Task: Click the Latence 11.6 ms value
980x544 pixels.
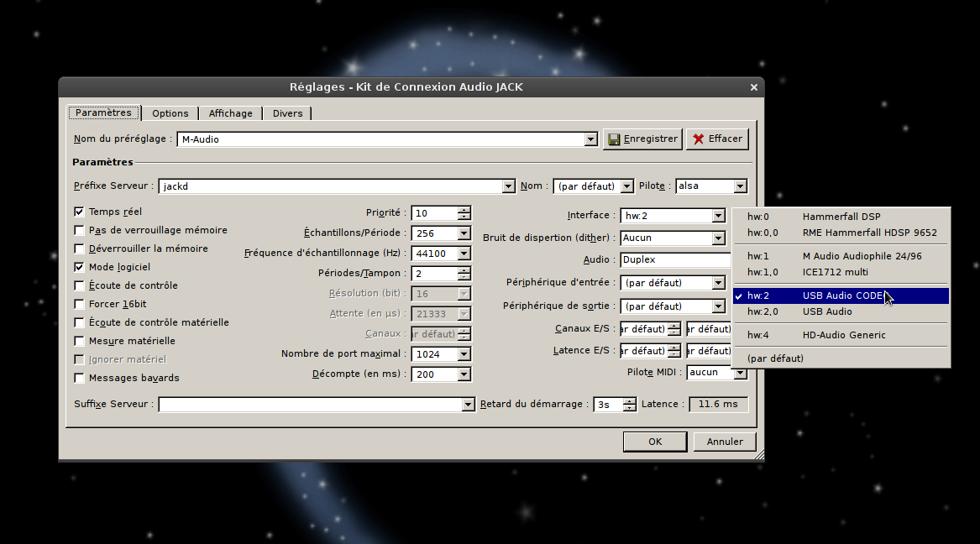Action: coord(718,404)
